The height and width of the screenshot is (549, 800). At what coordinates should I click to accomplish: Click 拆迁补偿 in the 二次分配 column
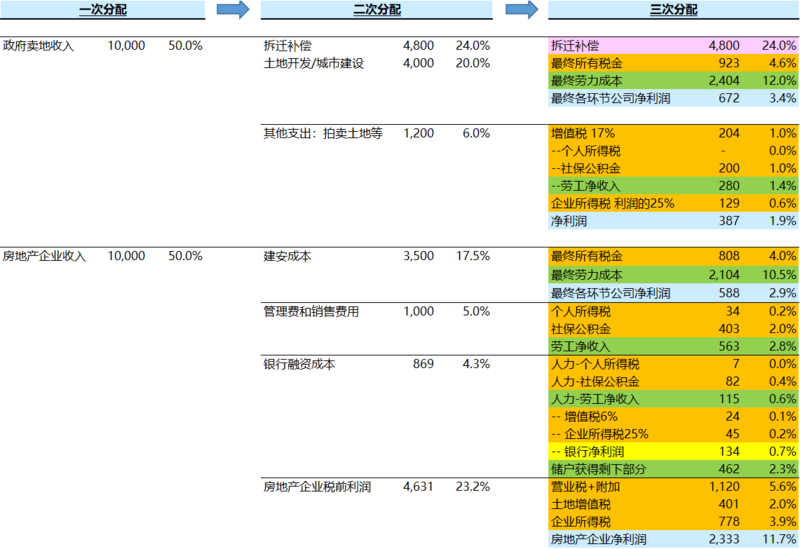287,46
